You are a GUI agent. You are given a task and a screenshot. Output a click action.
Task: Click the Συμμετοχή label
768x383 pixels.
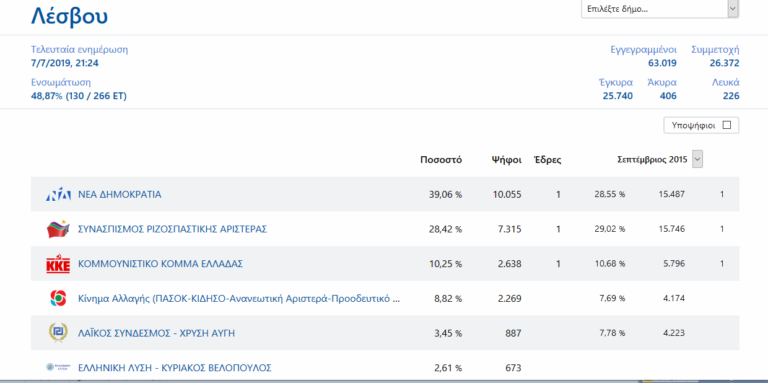[715, 49]
